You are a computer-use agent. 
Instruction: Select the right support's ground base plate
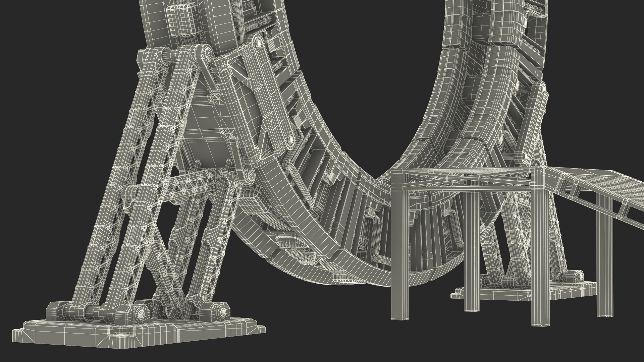click(523, 291)
